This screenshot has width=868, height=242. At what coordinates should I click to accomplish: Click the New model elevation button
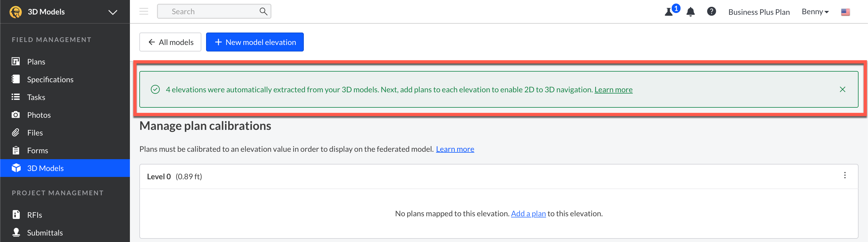[255, 42]
